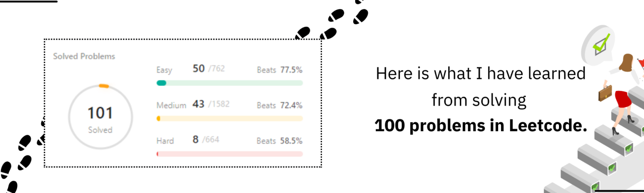The image size is (644, 193).
Task: Click the brown briefcase the woman holds
Action: point(605,92)
